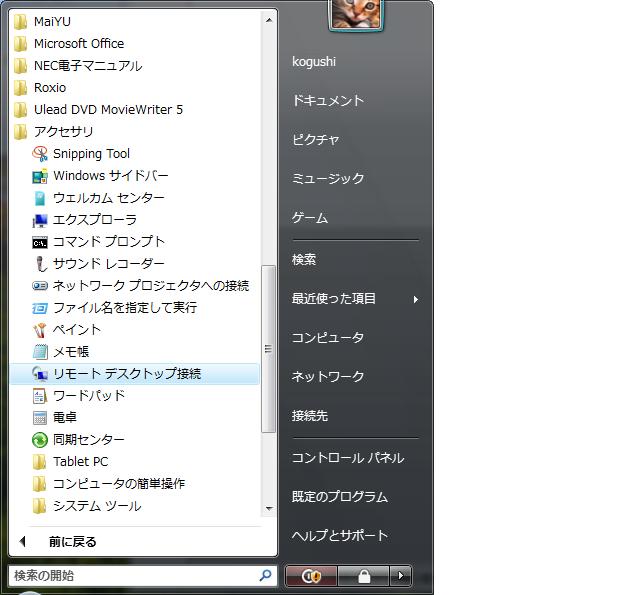Click the 検索の開始 search field
Screen dimensions: 640x595
(143, 576)
